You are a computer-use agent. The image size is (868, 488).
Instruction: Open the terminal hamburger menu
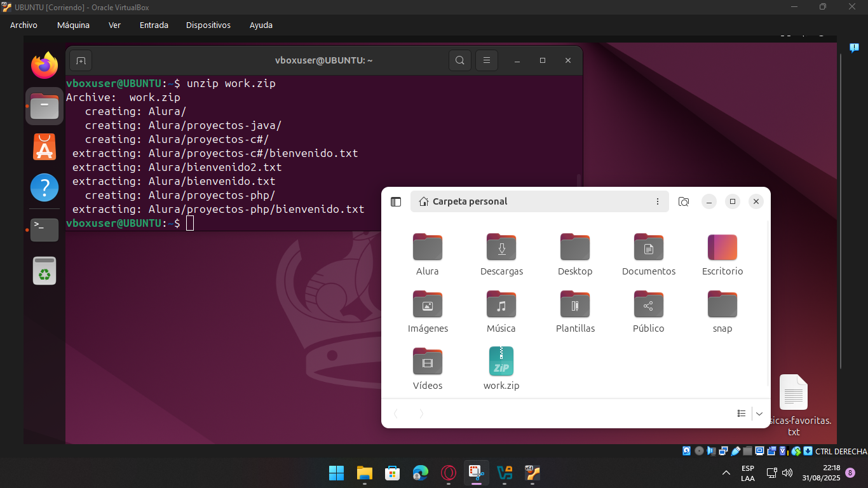[487, 60]
